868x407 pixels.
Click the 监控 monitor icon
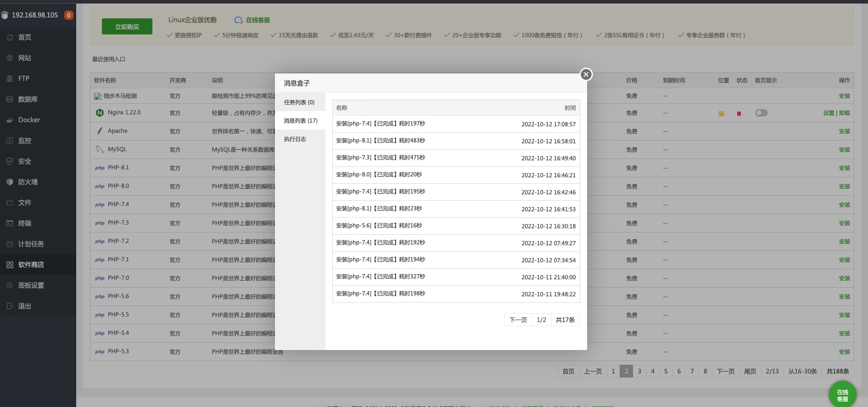tap(10, 141)
